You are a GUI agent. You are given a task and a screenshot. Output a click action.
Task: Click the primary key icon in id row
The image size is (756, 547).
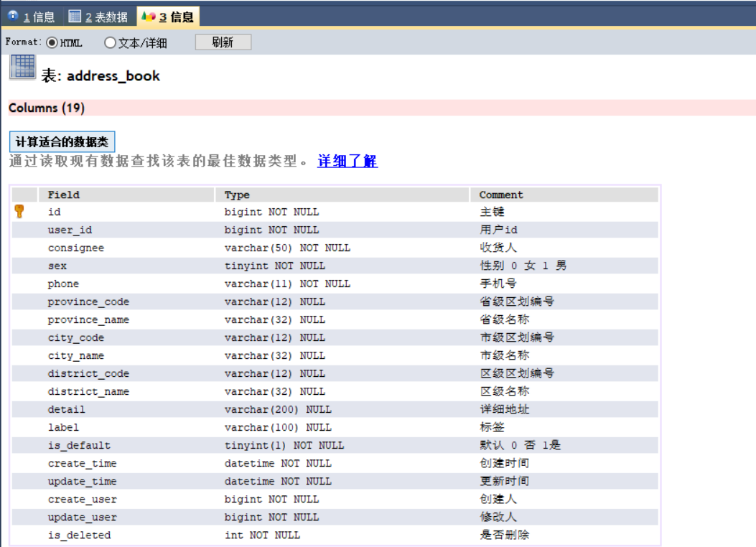(x=19, y=212)
